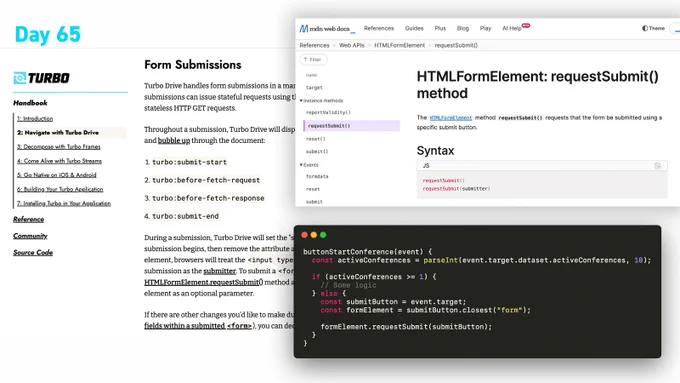
Task: Select reportValidity() in MDN sidebar
Action: pos(328,112)
